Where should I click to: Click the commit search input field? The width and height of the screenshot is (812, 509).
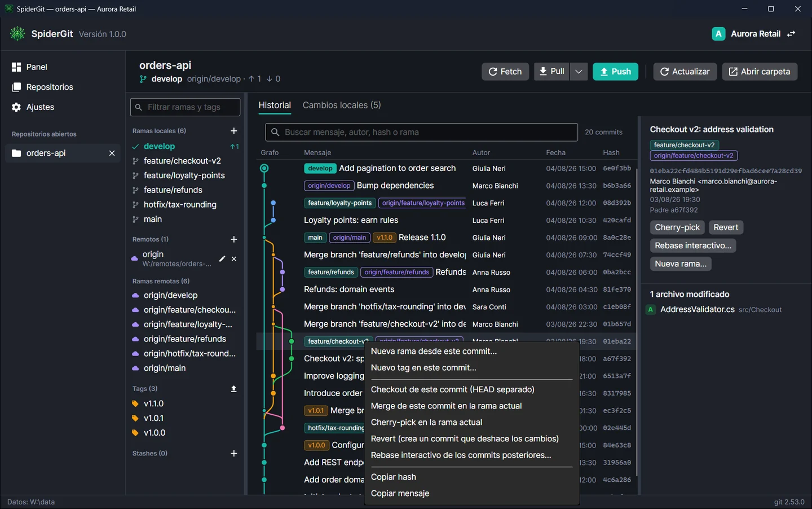tap(421, 132)
